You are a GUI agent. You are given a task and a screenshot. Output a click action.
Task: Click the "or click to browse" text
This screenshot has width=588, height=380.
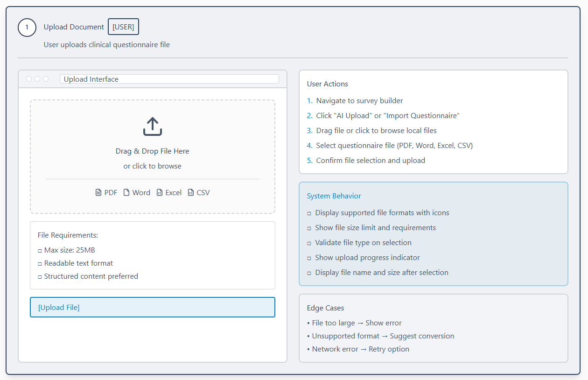pos(153,166)
